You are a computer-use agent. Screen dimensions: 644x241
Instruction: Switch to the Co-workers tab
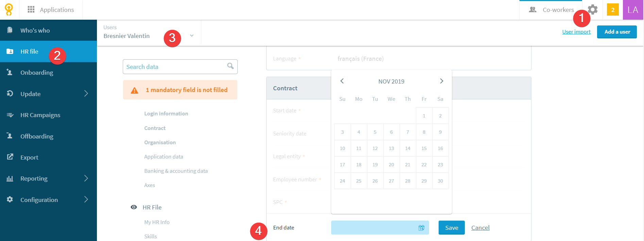tap(551, 10)
